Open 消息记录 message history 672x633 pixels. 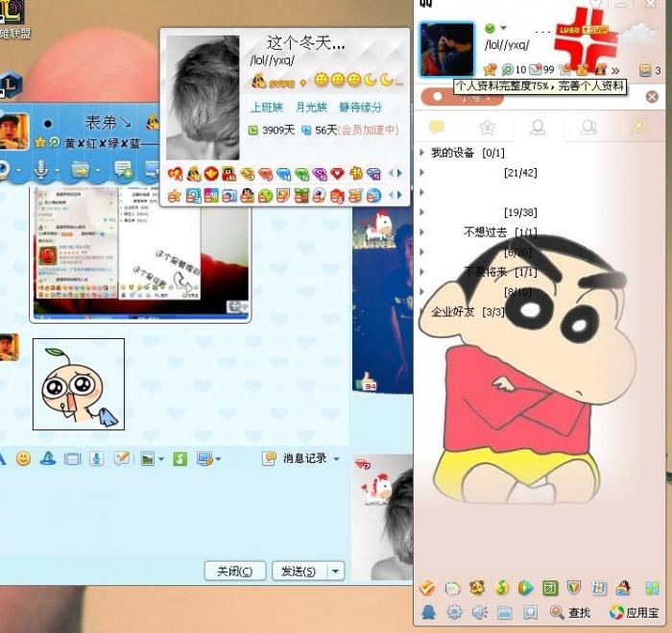(x=295, y=458)
